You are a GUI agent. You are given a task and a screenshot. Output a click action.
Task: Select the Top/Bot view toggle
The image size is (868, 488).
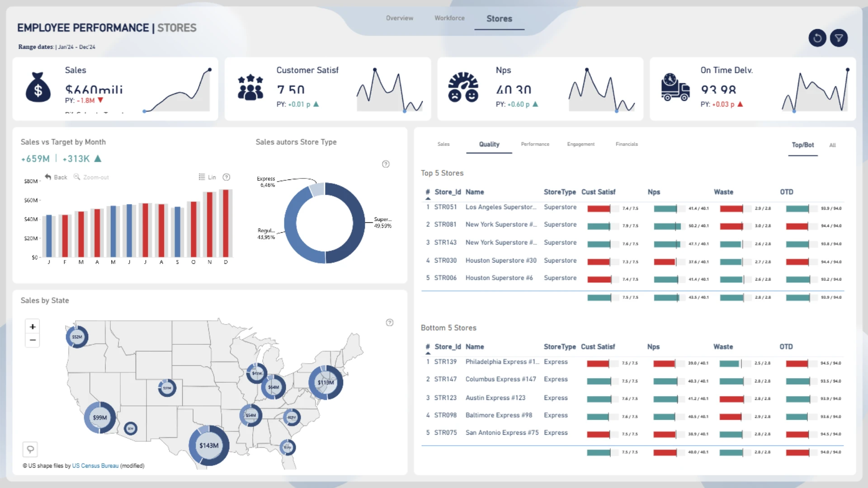coord(802,145)
